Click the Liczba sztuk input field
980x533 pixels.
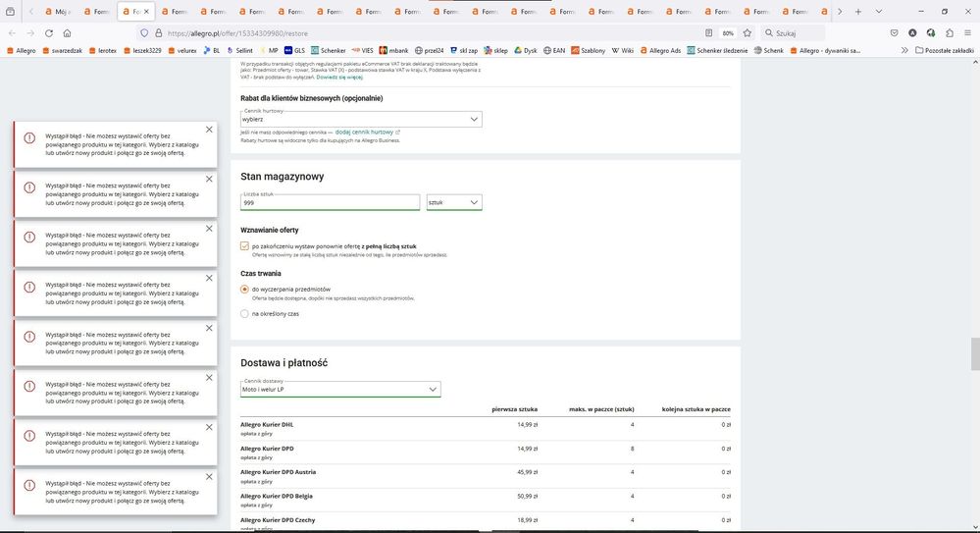tap(330, 202)
